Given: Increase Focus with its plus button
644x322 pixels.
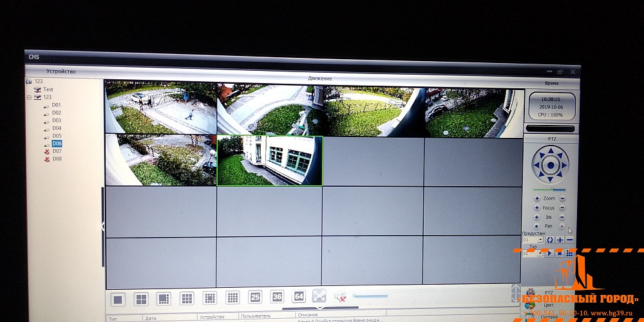Looking at the screenshot, I should (537, 208).
